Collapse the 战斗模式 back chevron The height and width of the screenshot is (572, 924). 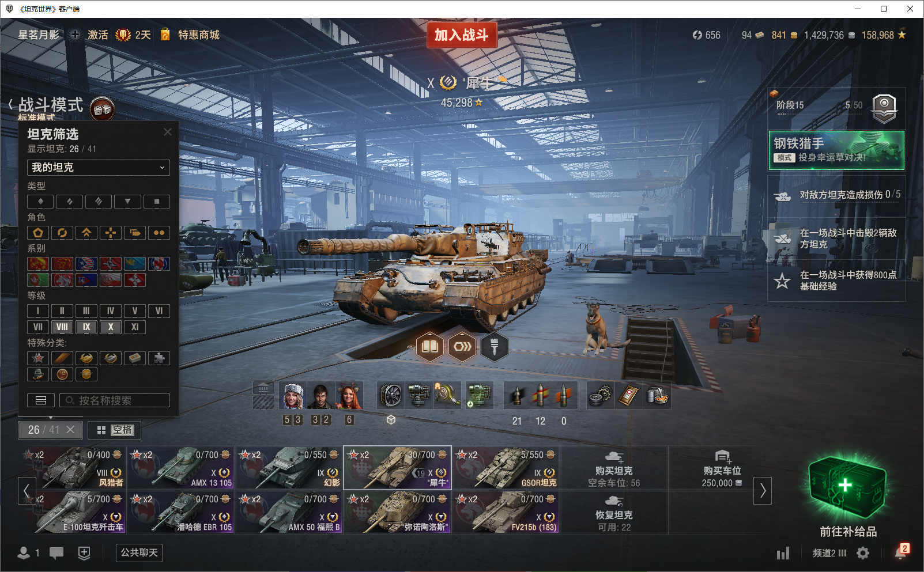coord(11,105)
